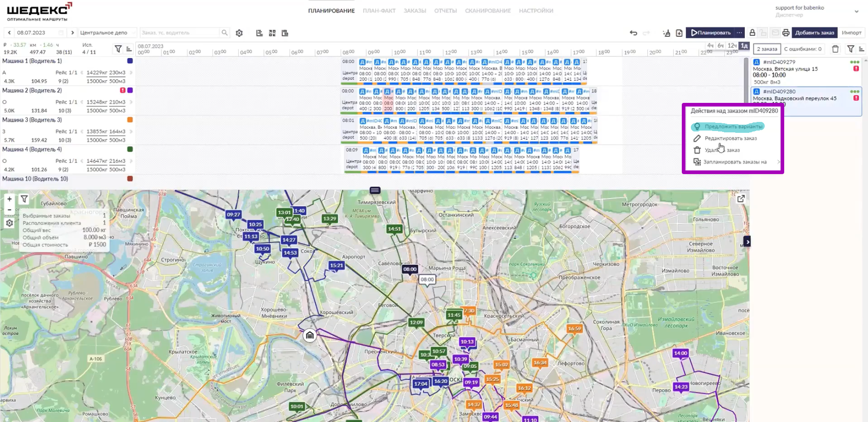Open map filter funnel icon
The image size is (868, 422).
(x=24, y=199)
